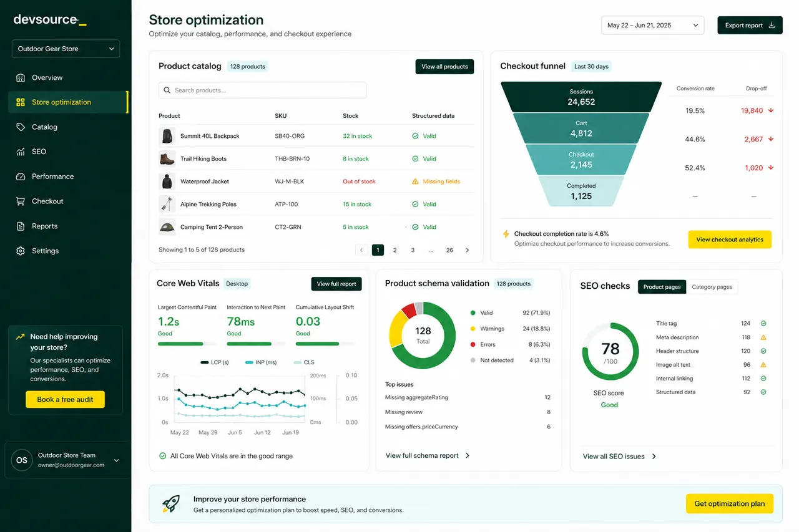
Task: Click Book a free audit button
Action: [x=65, y=400]
